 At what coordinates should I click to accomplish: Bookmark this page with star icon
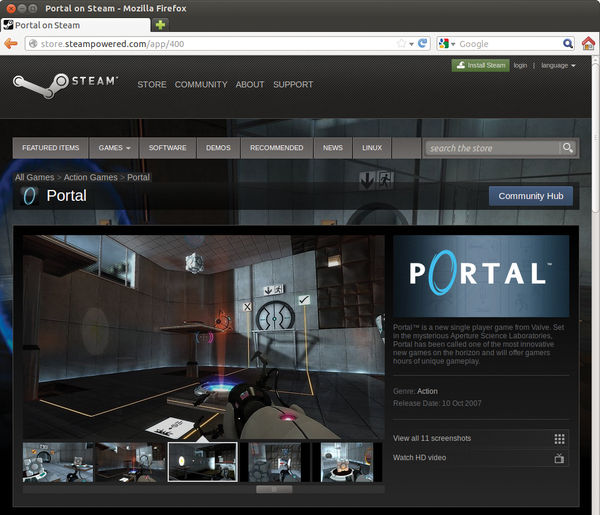click(x=401, y=43)
